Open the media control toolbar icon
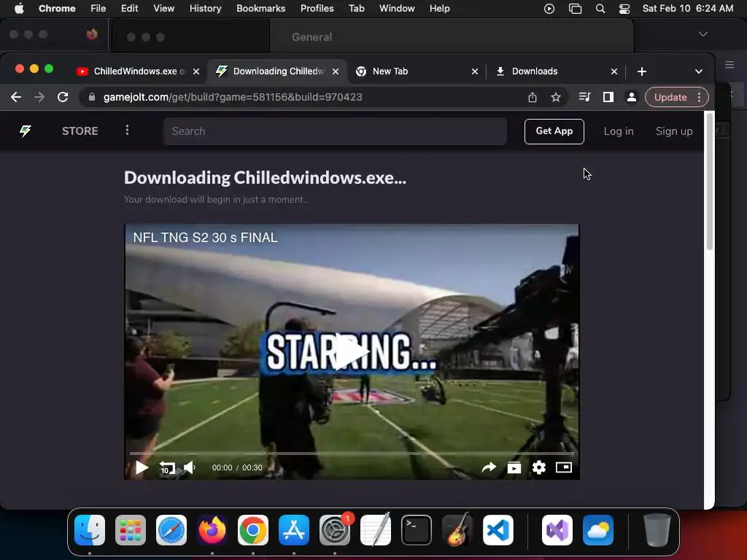This screenshot has height=560, width=747. pyautogui.click(x=584, y=97)
